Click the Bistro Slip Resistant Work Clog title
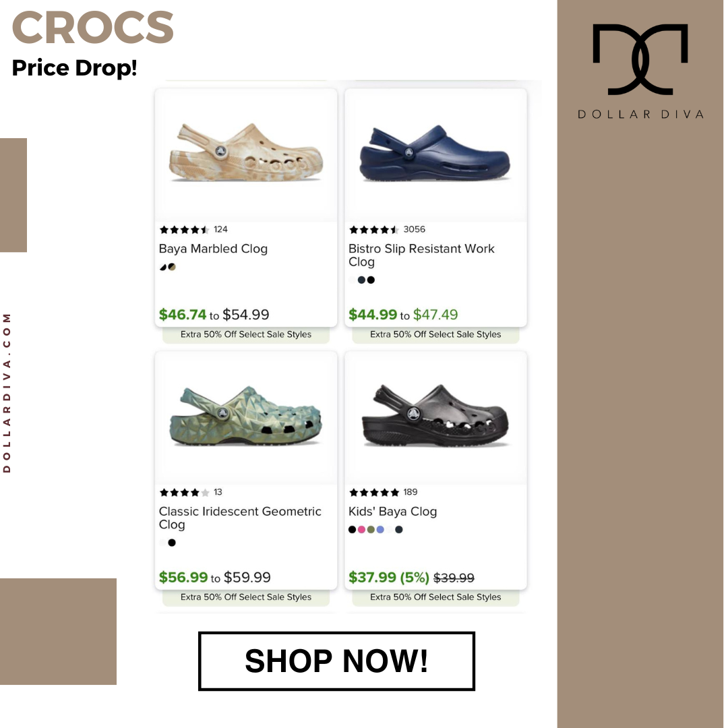This screenshot has height=728, width=728. click(x=421, y=255)
